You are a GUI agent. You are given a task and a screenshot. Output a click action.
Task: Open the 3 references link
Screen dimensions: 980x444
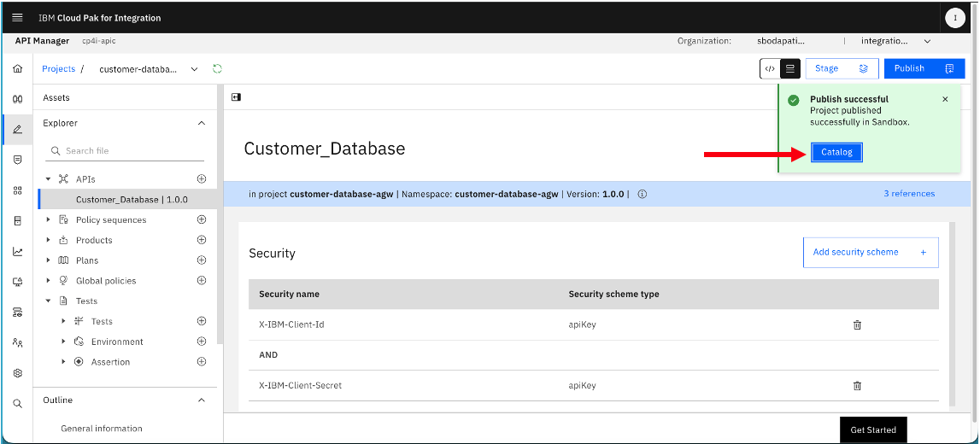coord(909,194)
